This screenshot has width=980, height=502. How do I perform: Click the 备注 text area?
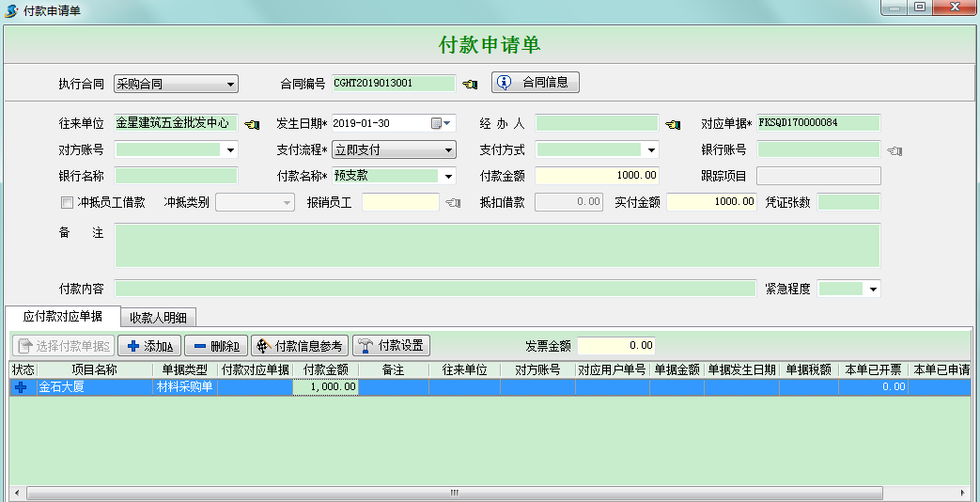click(497, 245)
